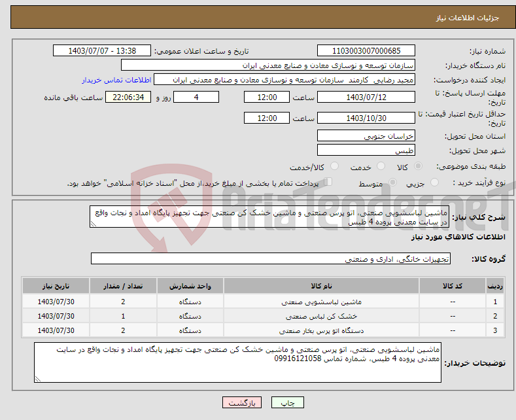516x420 pixels.
Task: Click the quantity cell for خشک کن لباس صنعتی
Action: click(x=123, y=317)
